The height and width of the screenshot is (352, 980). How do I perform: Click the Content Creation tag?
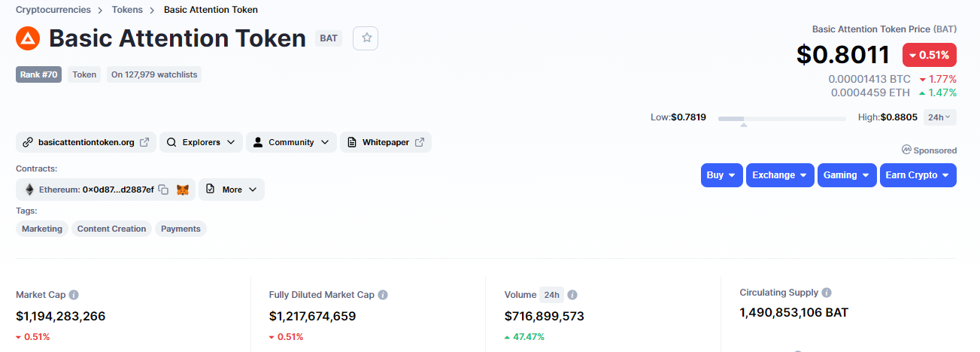111,229
